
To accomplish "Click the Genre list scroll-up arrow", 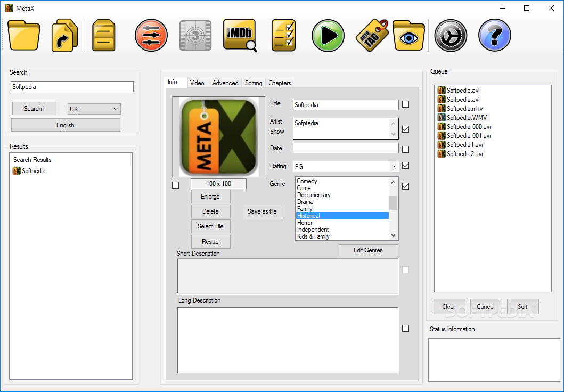I will coord(394,182).
